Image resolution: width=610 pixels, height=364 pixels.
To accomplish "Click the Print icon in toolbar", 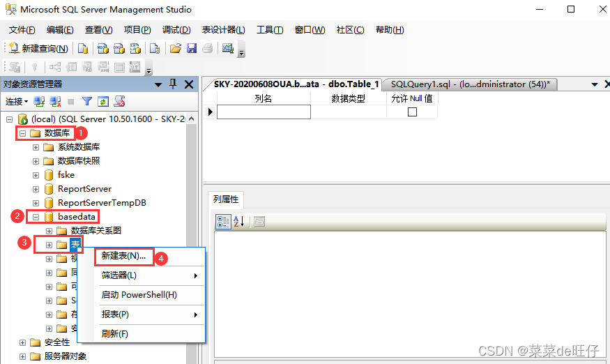I will (x=207, y=48).
